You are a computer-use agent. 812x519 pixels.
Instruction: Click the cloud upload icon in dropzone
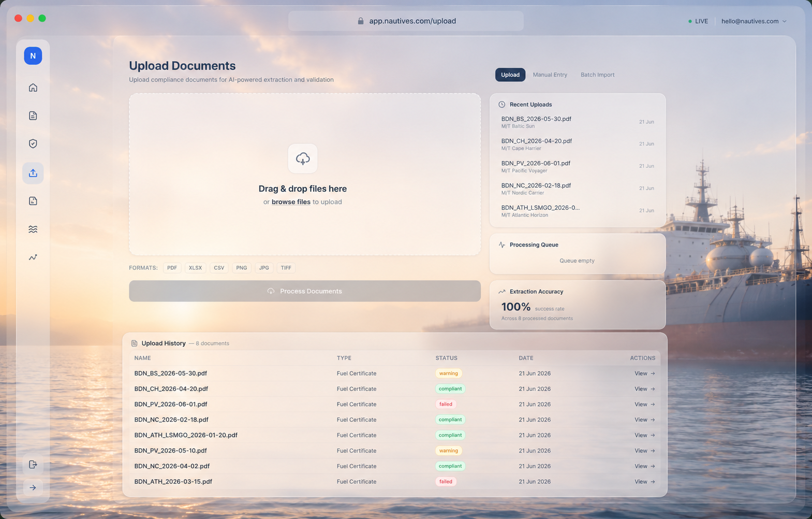pyautogui.click(x=303, y=158)
